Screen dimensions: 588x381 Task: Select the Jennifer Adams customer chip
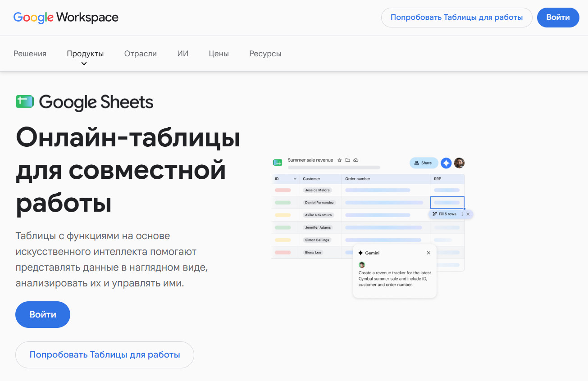point(318,227)
